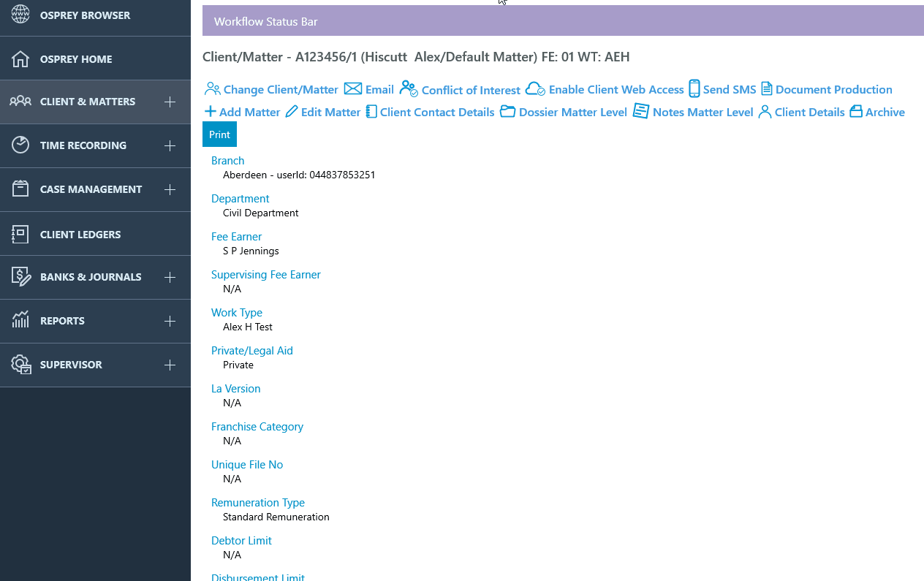Click the Osprey Home house icon
This screenshot has height=581, width=924.
[x=20, y=59]
